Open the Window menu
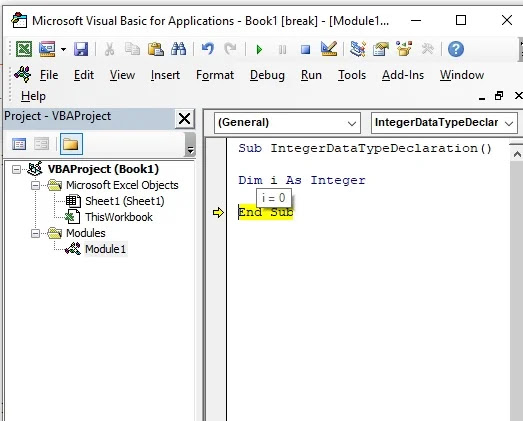 point(462,75)
